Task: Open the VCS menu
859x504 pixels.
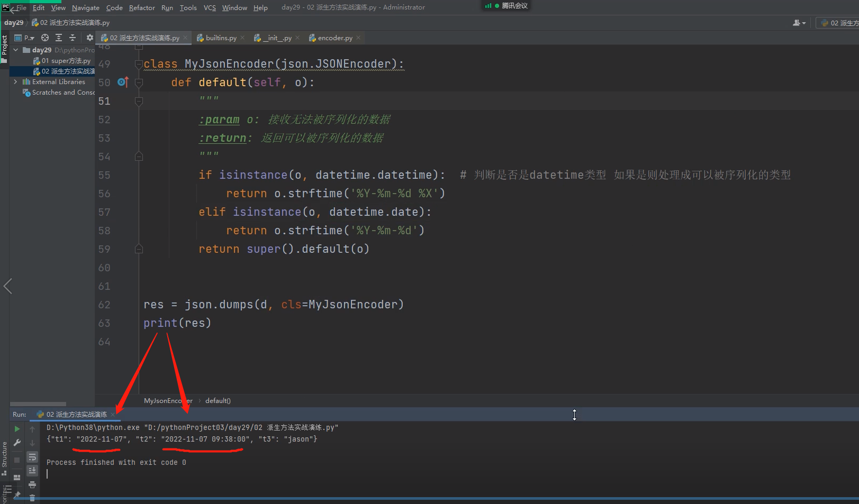Action: tap(210, 7)
